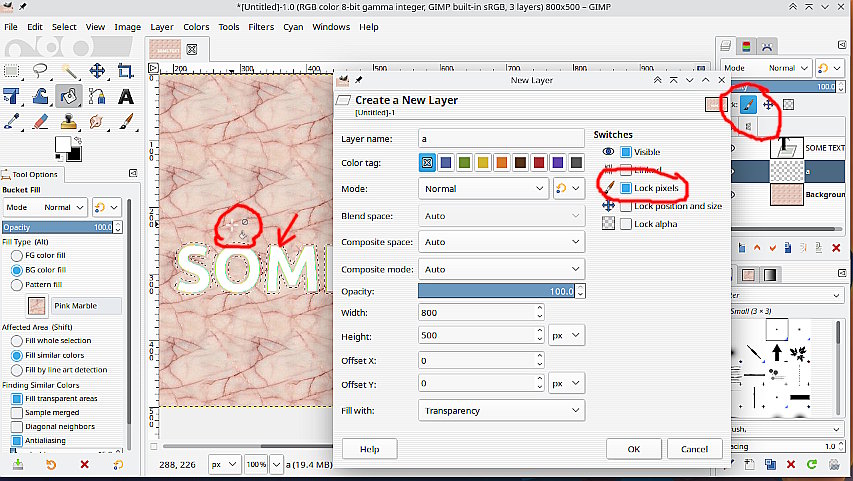This screenshot has width=853, height=481.
Task: Open the Composite mode dropdown
Action: [501, 269]
